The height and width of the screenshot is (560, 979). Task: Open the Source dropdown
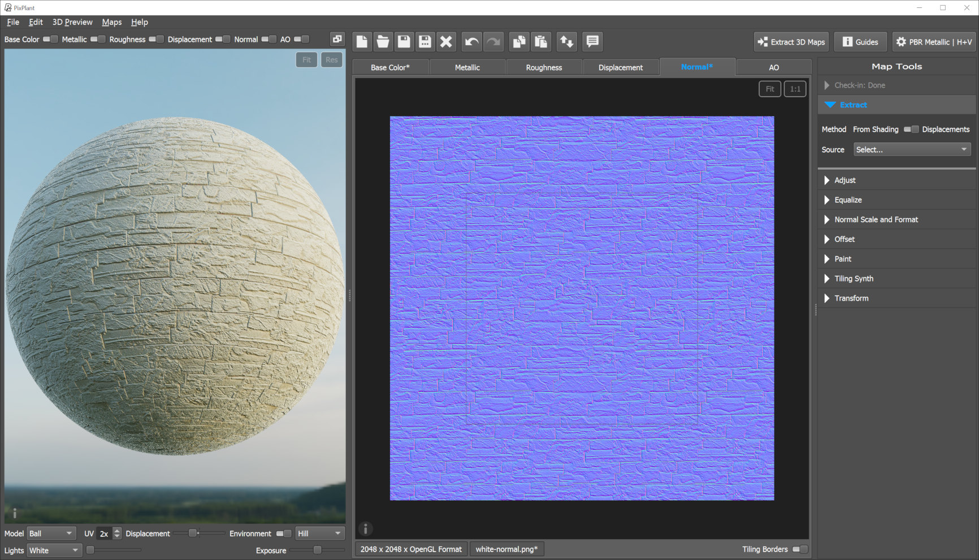(911, 150)
